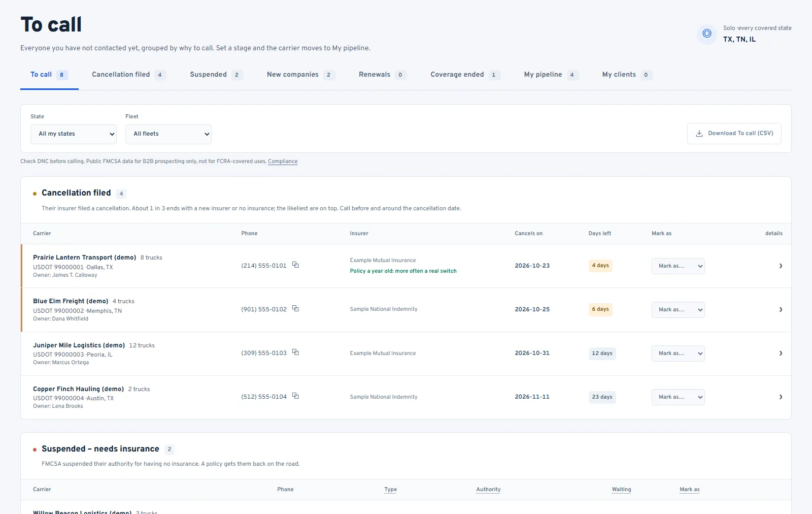Open details chevron for Prairie Lantern Transport
Image resolution: width=812 pixels, height=514 pixels.
[781, 266]
